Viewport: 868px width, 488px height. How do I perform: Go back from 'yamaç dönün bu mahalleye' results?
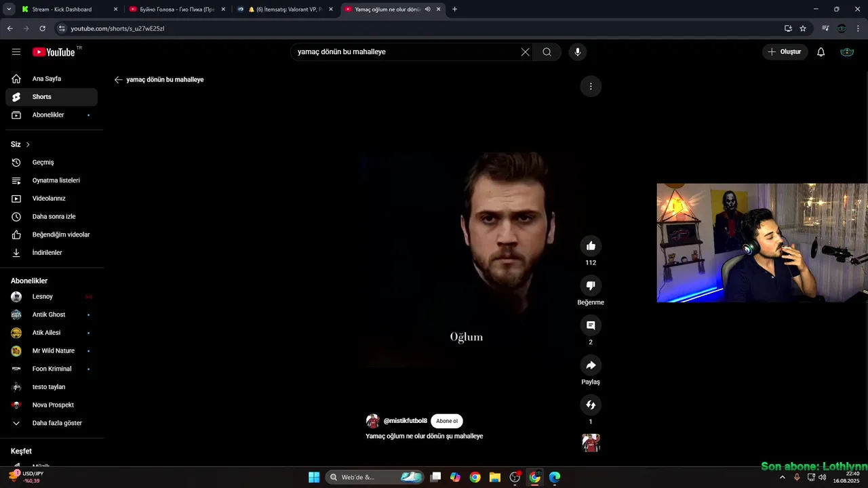[118, 79]
